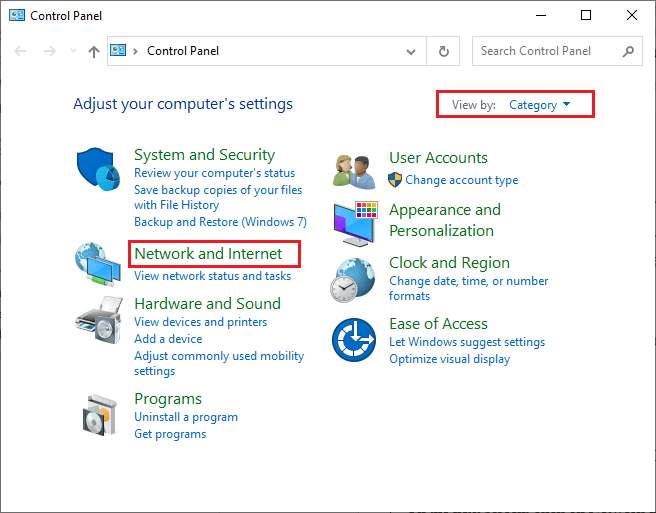Screen dimensions: 656x513
Task: Open Hardware and Sound category
Action: click(208, 304)
